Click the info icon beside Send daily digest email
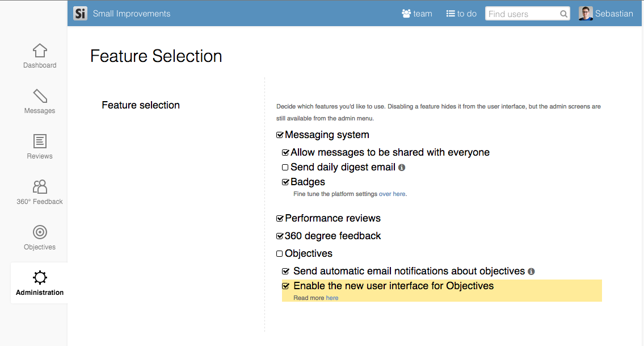The height and width of the screenshot is (346, 644). click(402, 167)
